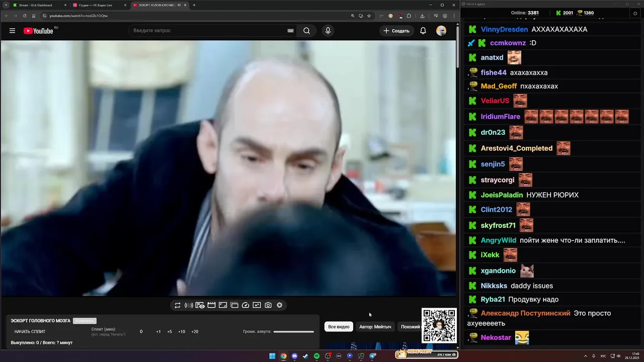Open Steam from the taskbar
The image size is (644, 362).
click(x=305, y=356)
